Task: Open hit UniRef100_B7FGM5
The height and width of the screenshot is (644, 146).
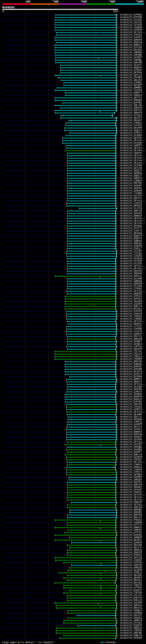Action: click(131, 18)
